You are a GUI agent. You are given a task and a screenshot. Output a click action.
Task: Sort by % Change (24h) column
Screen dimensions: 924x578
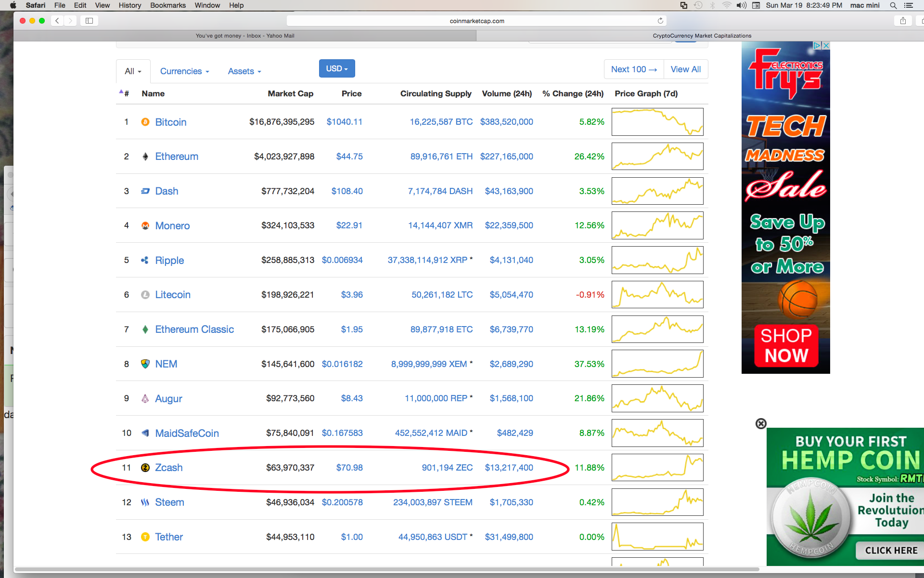pyautogui.click(x=573, y=93)
